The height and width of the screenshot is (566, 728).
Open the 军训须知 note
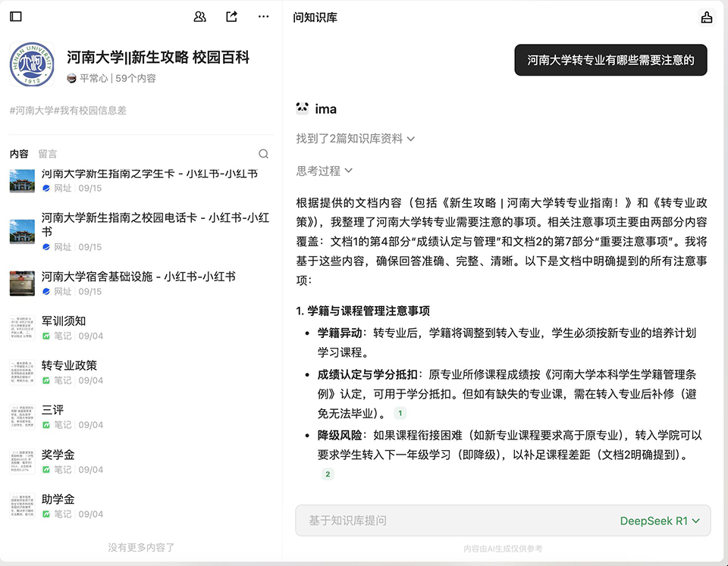click(64, 321)
